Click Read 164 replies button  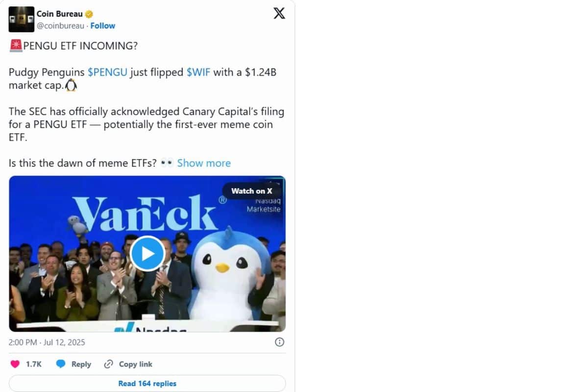(147, 383)
